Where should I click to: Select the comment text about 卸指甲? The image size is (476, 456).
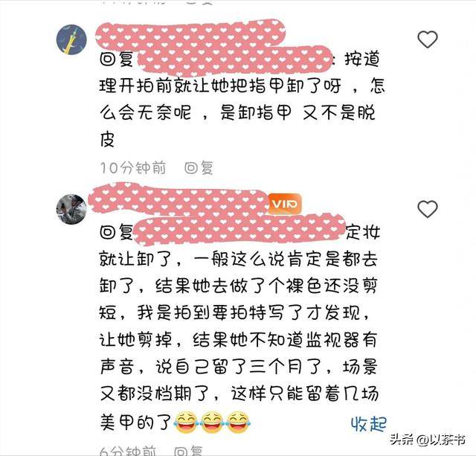point(242,99)
